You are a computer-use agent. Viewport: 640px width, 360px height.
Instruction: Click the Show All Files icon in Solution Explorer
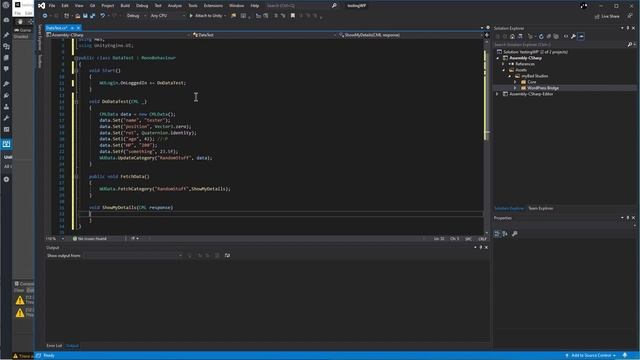pyautogui.click(x=556, y=36)
